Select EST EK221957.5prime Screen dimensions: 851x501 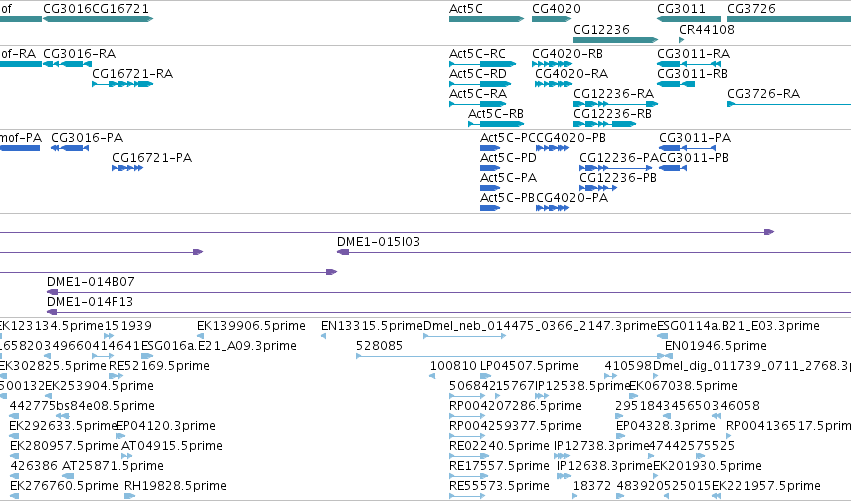(x=716, y=496)
